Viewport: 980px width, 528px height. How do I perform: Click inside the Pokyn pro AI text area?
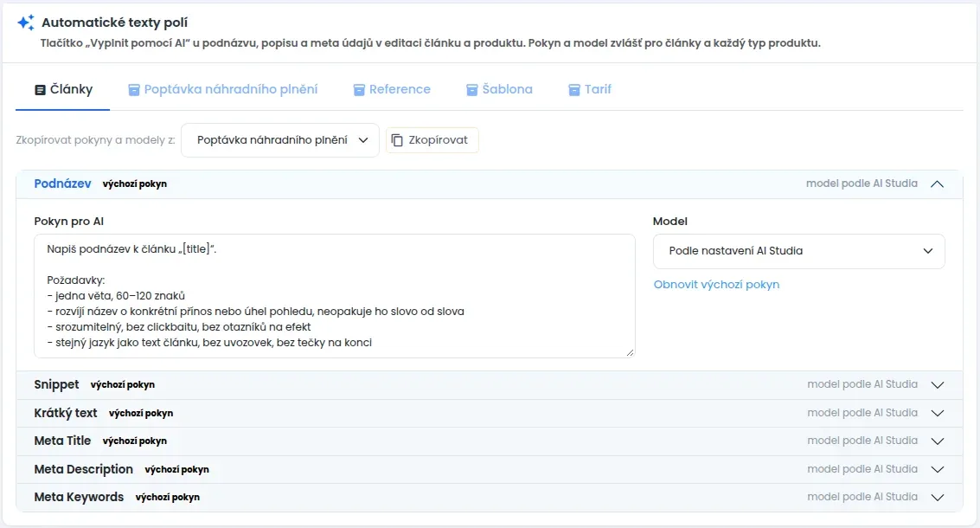pyautogui.click(x=335, y=296)
